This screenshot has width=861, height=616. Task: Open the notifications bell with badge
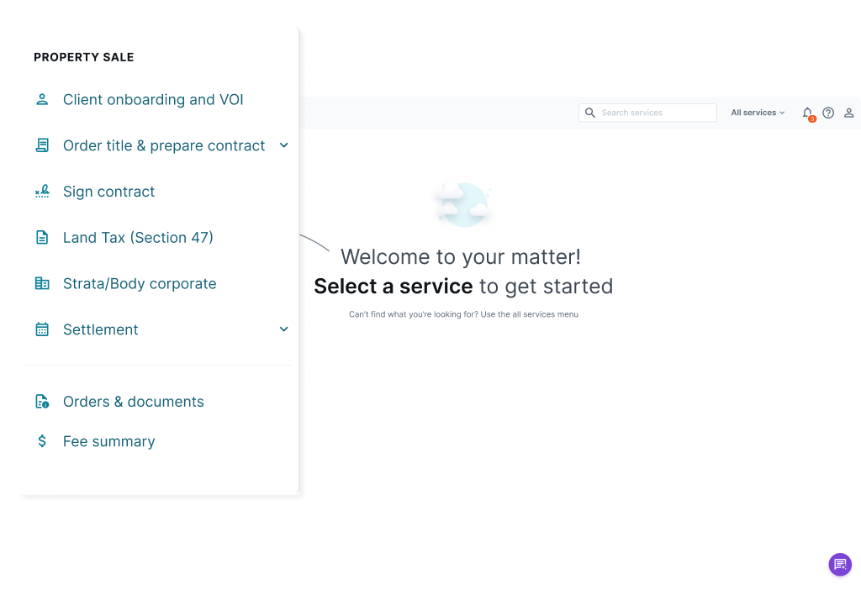807,112
